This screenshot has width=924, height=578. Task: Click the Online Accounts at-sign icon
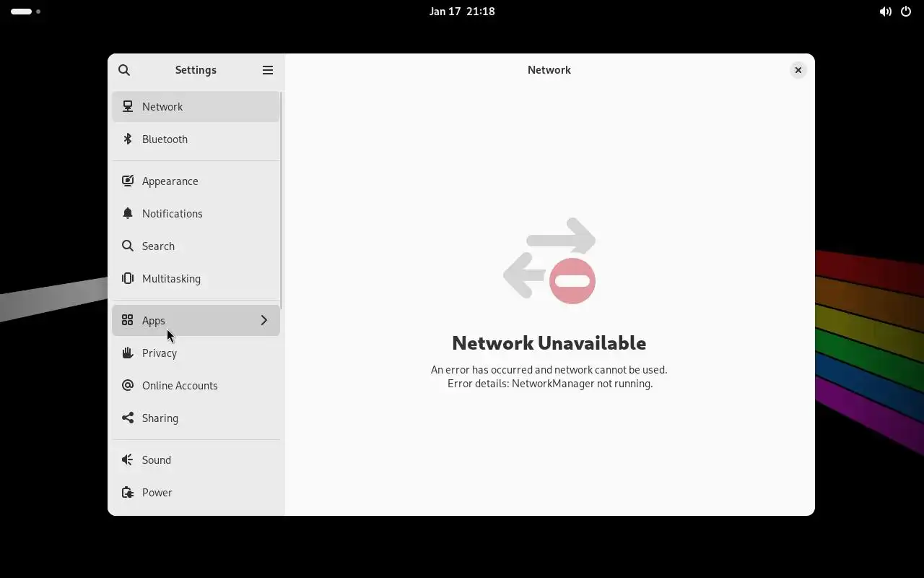coord(128,385)
